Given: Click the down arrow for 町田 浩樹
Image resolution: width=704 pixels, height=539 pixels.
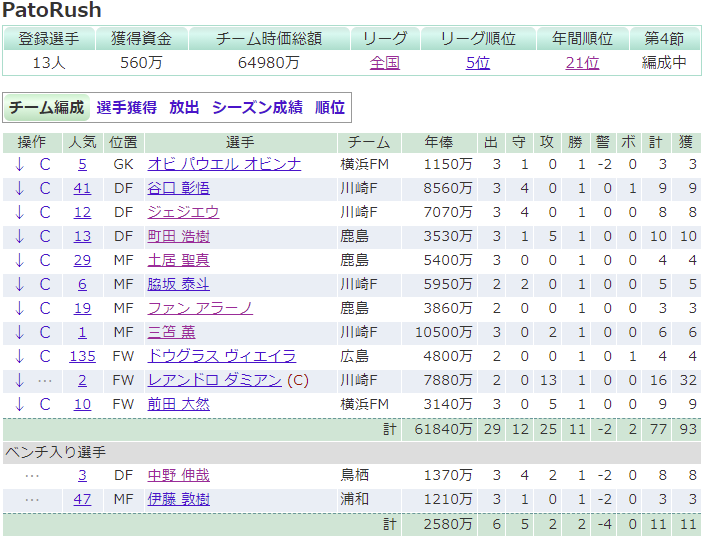Looking at the screenshot, I should (19, 236).
